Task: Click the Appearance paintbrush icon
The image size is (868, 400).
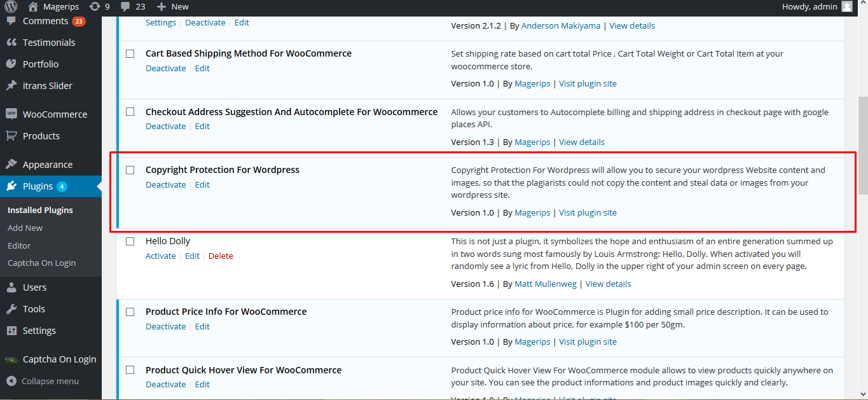Action: 11,165
